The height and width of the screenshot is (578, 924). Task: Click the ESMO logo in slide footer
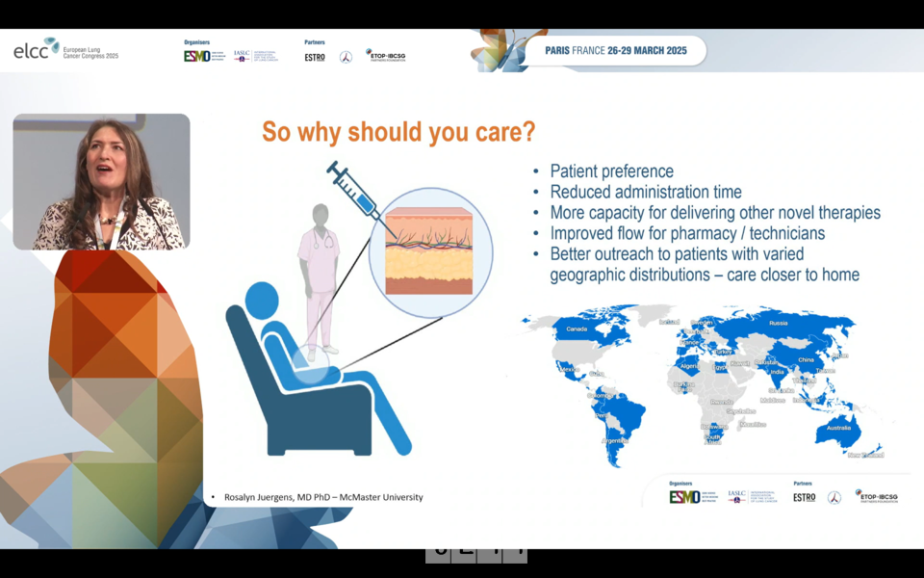coord(684,496)
